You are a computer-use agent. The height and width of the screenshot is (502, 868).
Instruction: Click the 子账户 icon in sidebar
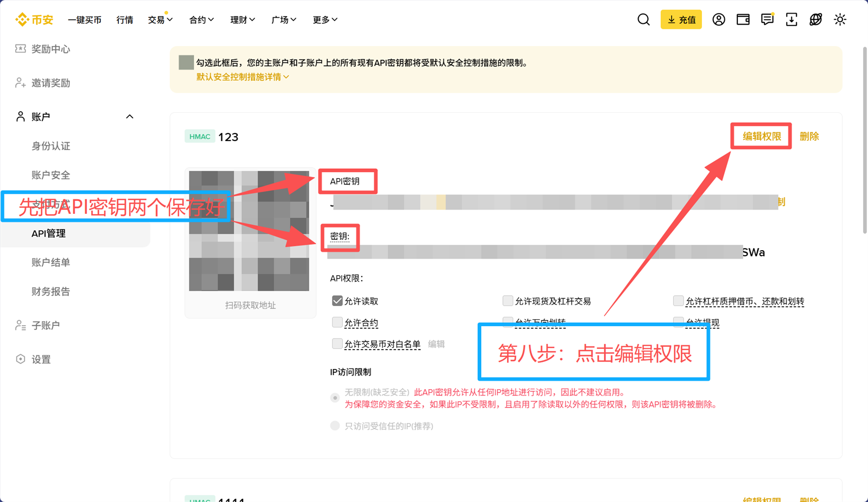20,326
